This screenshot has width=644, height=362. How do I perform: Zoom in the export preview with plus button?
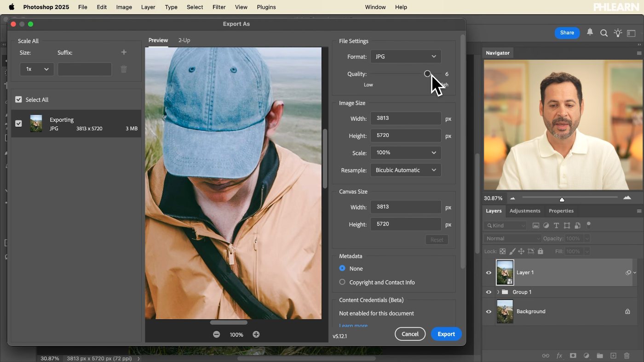tap(256, 334)
